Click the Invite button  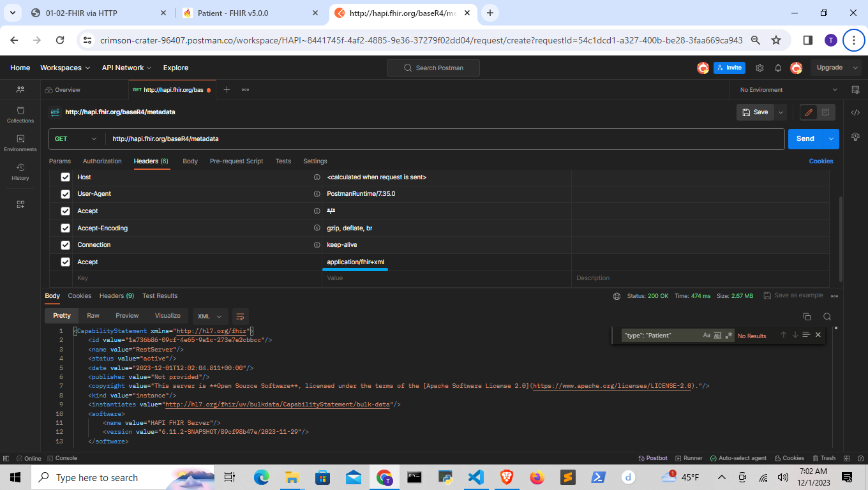730,68
